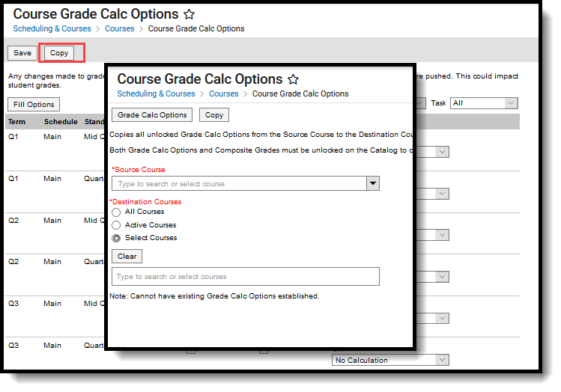The width and height of the screenshot is (561, 392).
Task: Expand the Source Course dropdown arrow
Action: tap(372, 183)
